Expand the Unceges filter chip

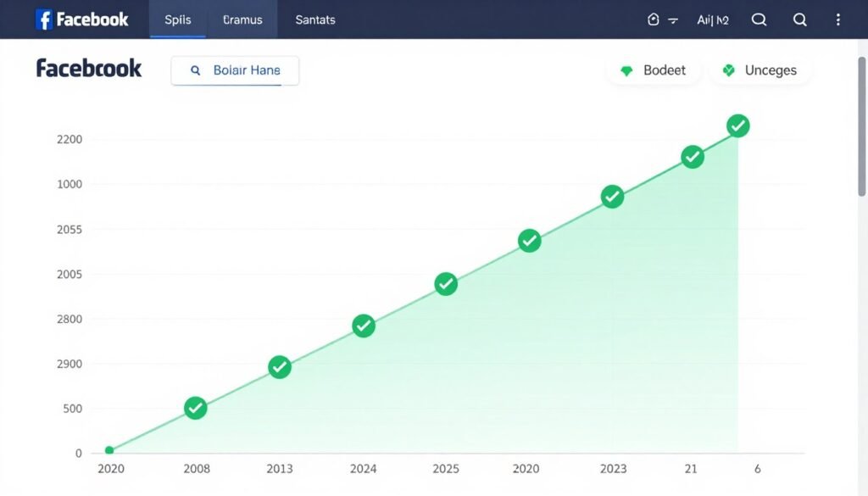(x=760, y=71)
